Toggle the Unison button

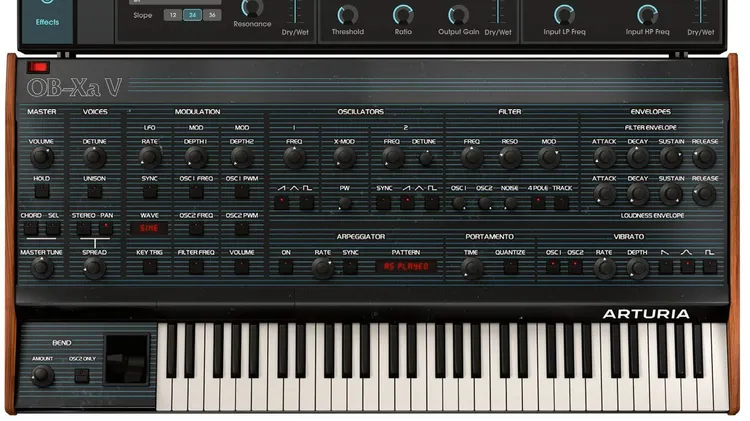[x=94, y=192]
